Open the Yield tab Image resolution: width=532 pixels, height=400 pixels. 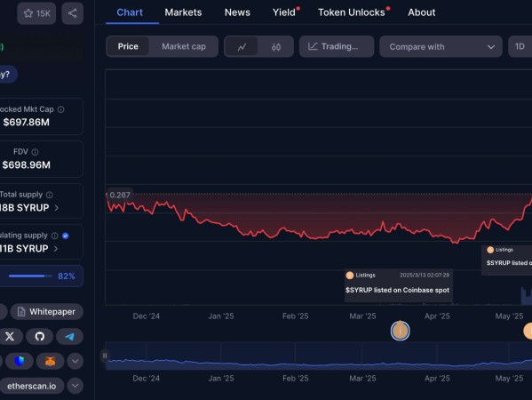click(284, 12)
